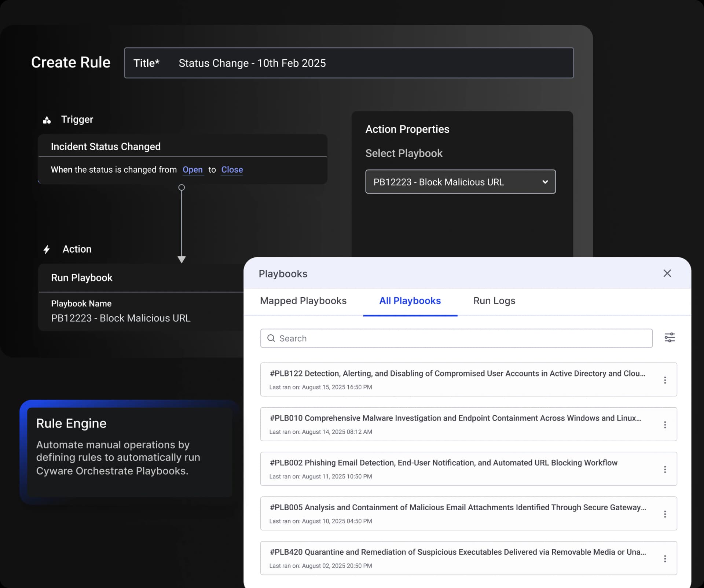Screen dimensions: 704x588
Task: Open the three-dot menu for #PLB420
Action: [665, 559]
